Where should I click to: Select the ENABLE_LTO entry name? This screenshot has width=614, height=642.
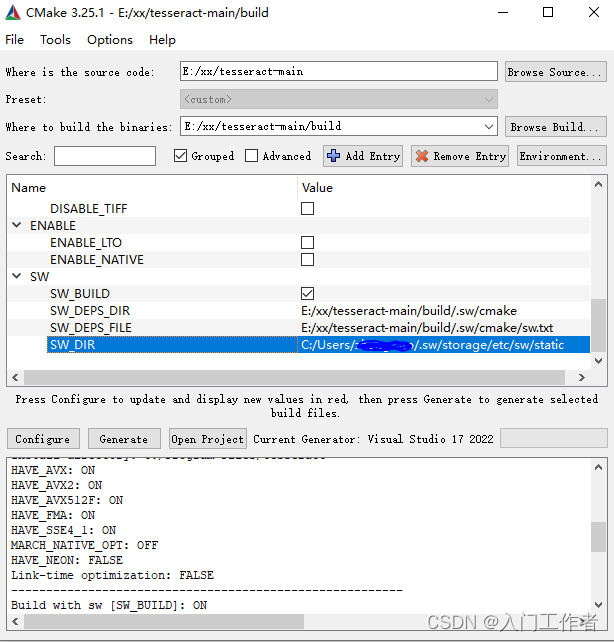[86, 243]
